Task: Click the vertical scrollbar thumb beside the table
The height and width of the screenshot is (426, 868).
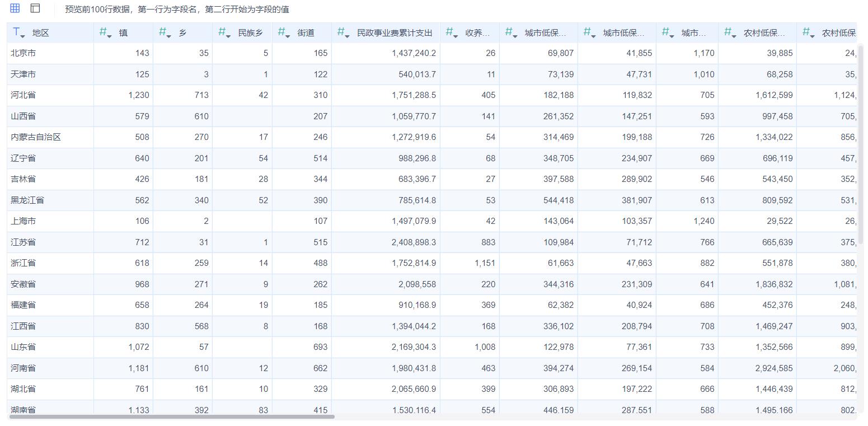Action: (x=862, y=144)
